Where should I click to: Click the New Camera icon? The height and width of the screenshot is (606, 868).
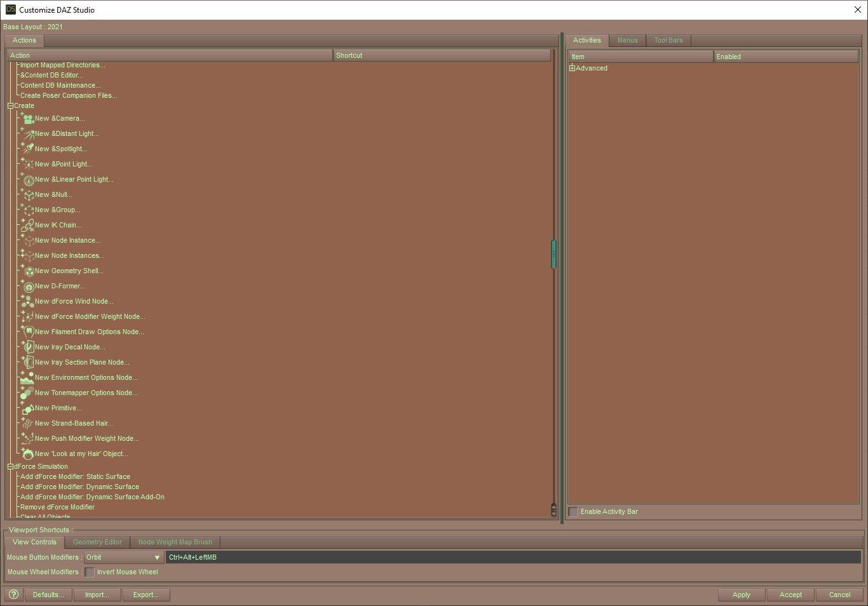27,118
